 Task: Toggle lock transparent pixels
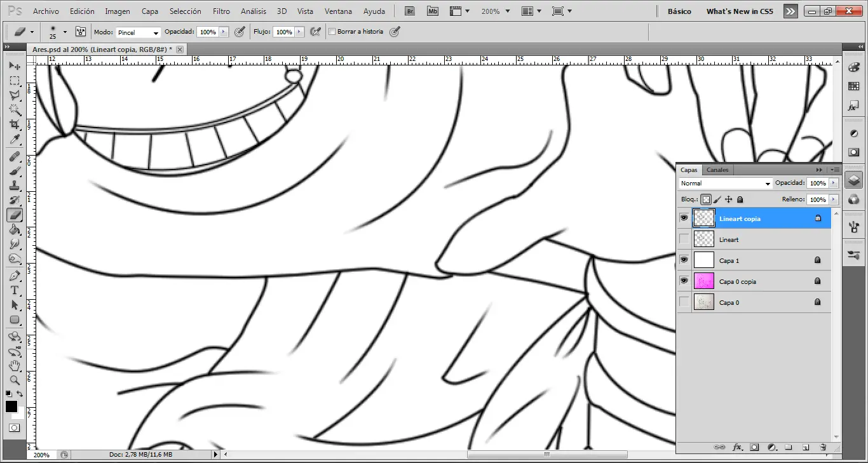(706, 199)
